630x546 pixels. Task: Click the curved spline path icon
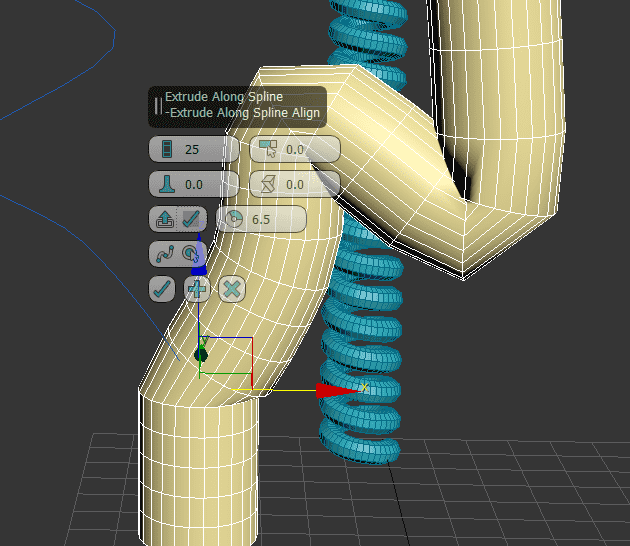(x=165, y=254)
